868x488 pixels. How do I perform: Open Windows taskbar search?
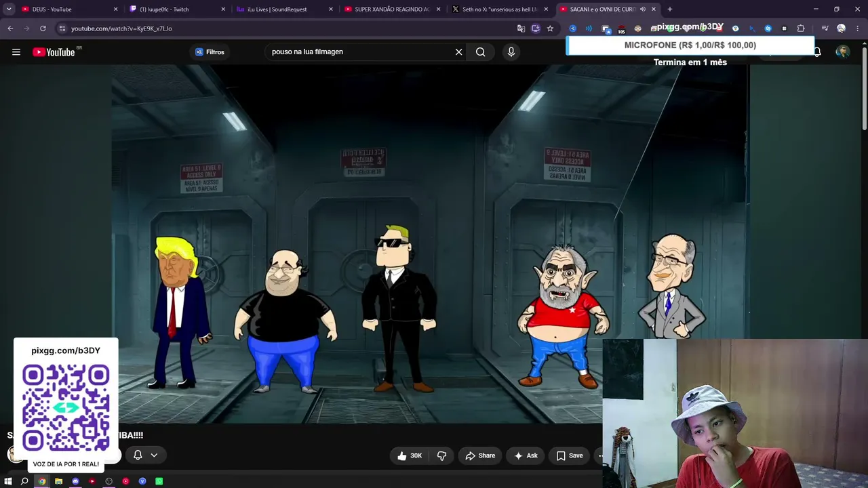[24, 481]
